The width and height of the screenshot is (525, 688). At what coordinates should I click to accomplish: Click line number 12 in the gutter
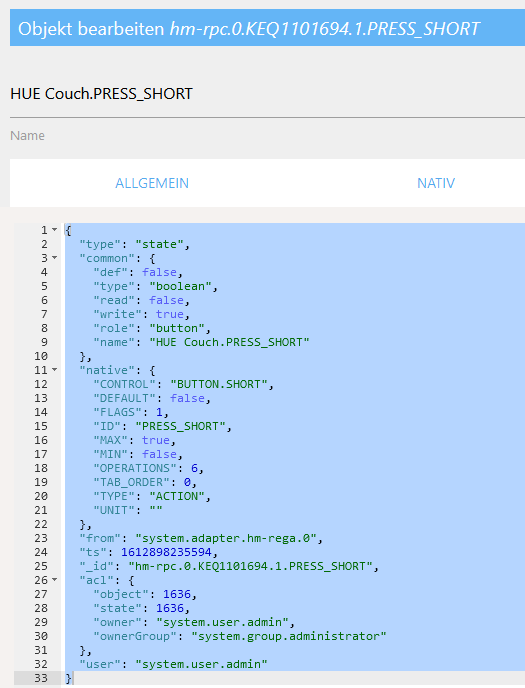pos(41,384)
